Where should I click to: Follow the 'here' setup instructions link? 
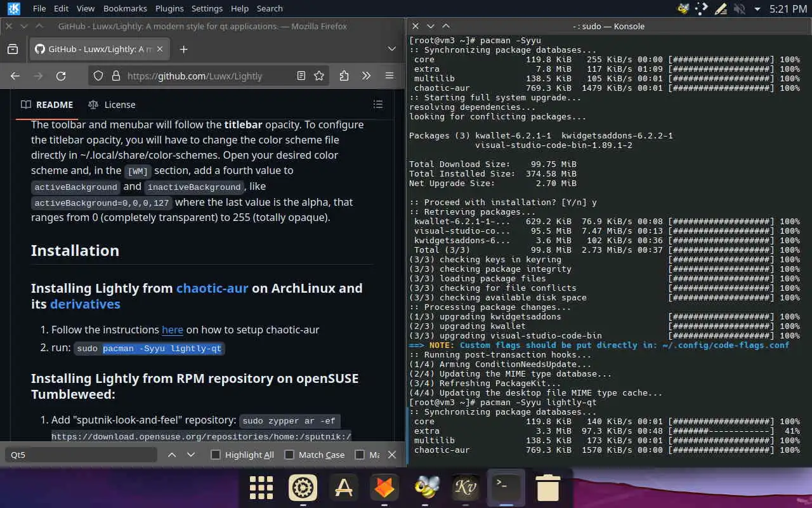(x=173, y=330)
